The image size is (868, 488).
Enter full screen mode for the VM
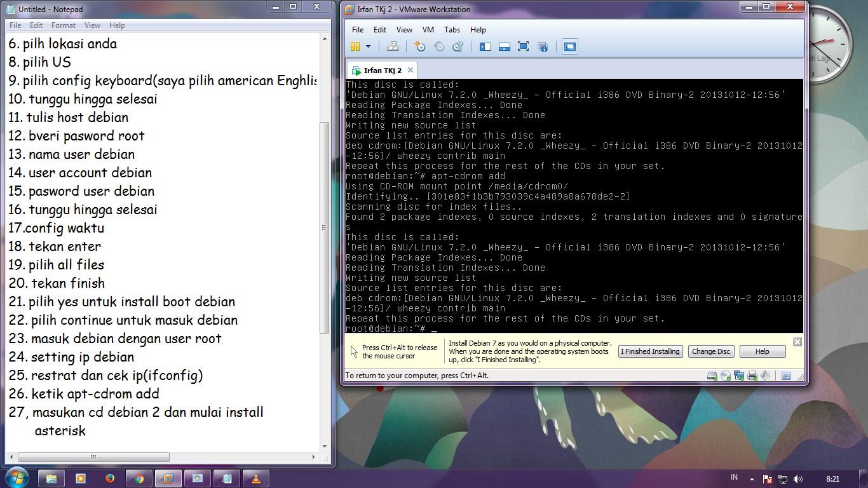click(523, 46)
